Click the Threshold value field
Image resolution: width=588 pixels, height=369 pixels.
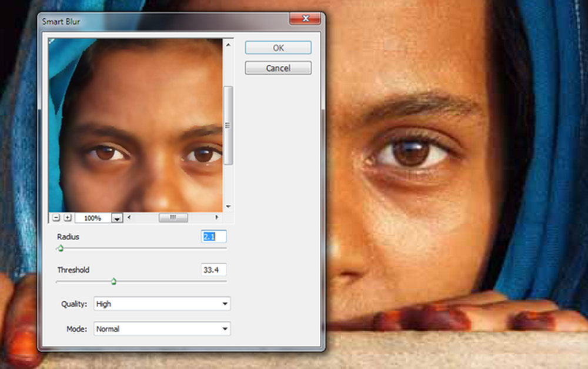214,270
